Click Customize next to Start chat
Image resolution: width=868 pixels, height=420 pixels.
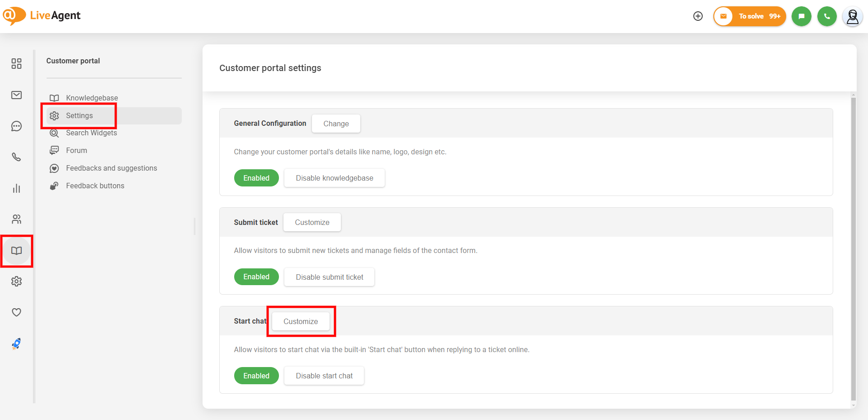pos(301,321)
